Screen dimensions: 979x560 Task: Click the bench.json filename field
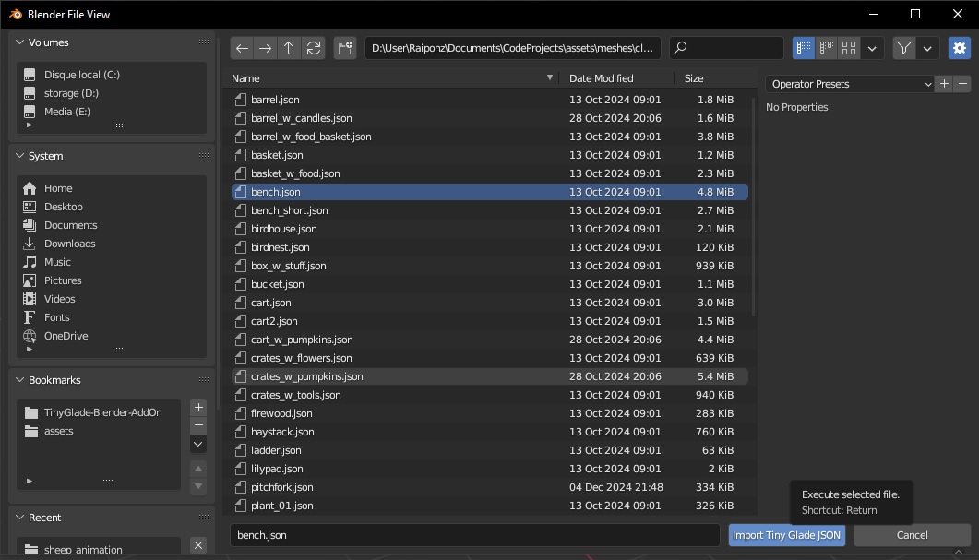tap(474, 535)
